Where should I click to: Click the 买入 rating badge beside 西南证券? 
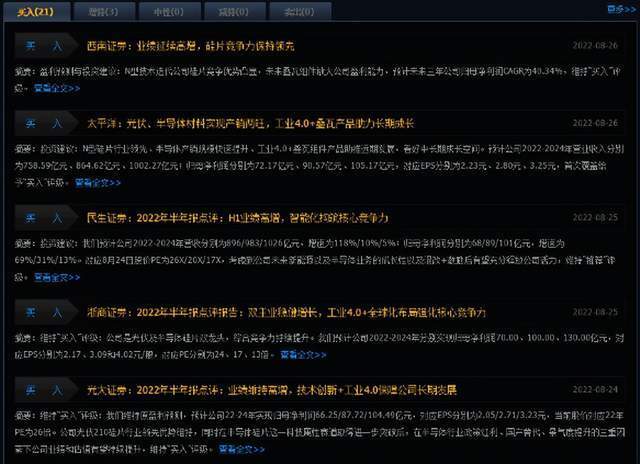coord(46,46)
